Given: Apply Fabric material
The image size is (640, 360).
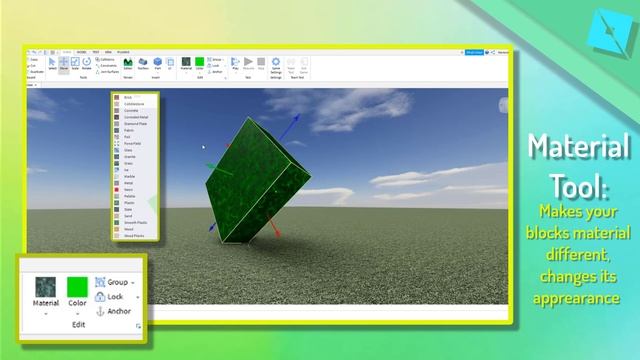Looking at the screenshot, I should (x=135, y=130).
